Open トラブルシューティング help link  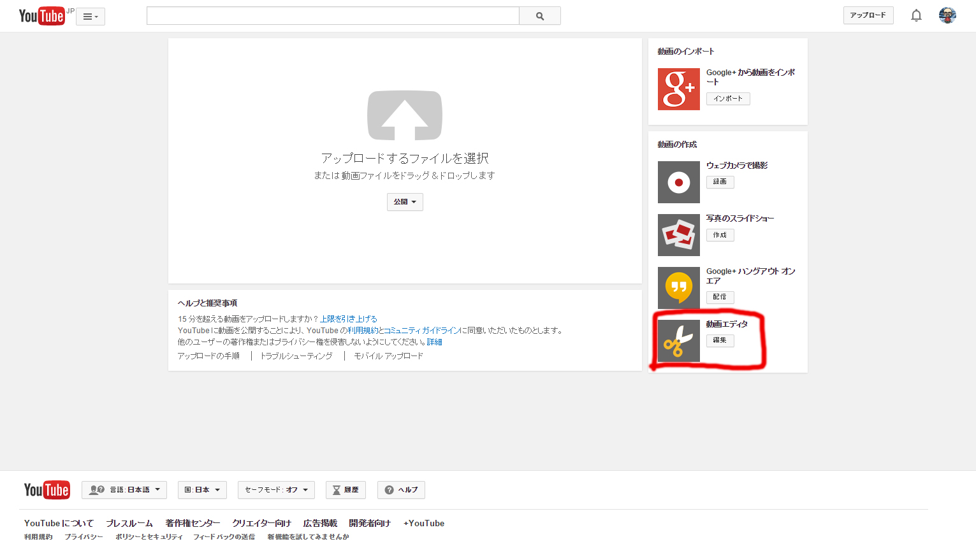[296, 356]
